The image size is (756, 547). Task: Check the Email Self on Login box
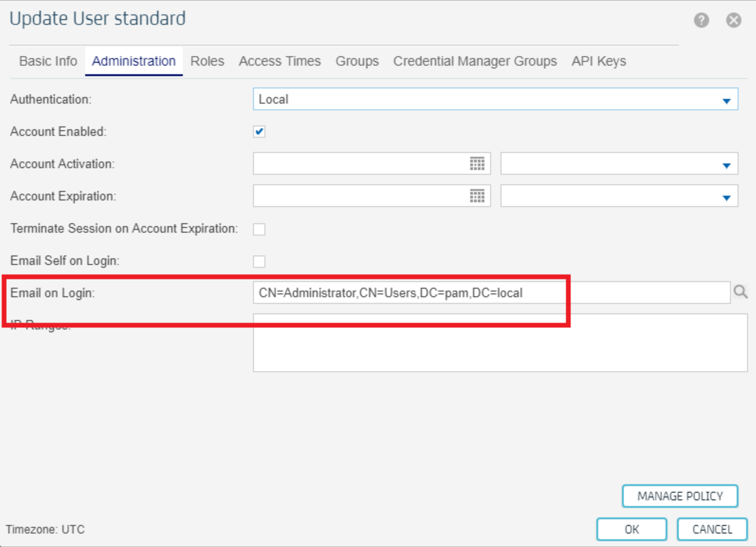pos(259,262)
